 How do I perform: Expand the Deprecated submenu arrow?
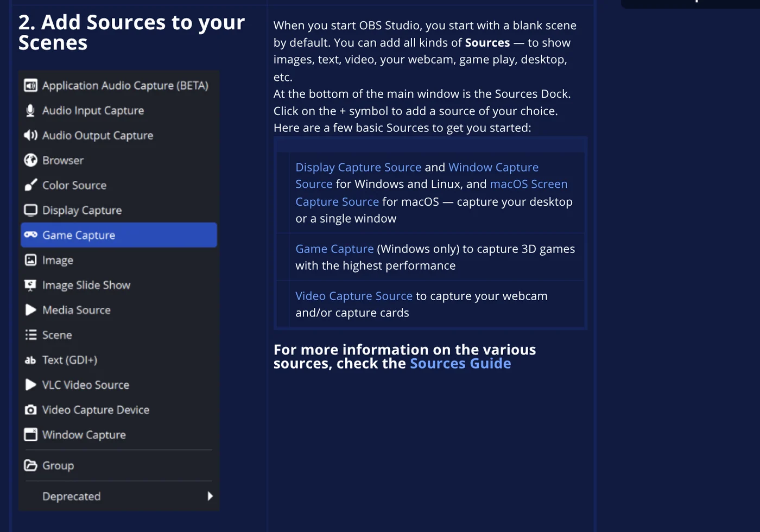(210, 496)
